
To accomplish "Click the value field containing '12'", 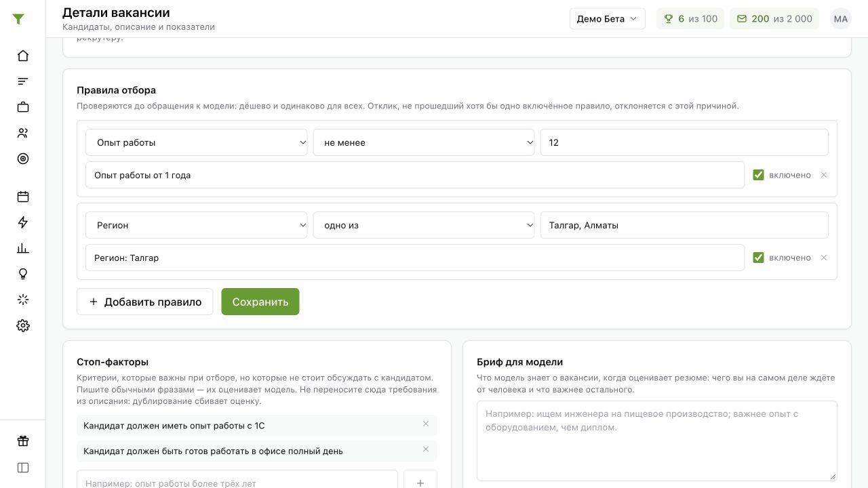I will [684, 142].
